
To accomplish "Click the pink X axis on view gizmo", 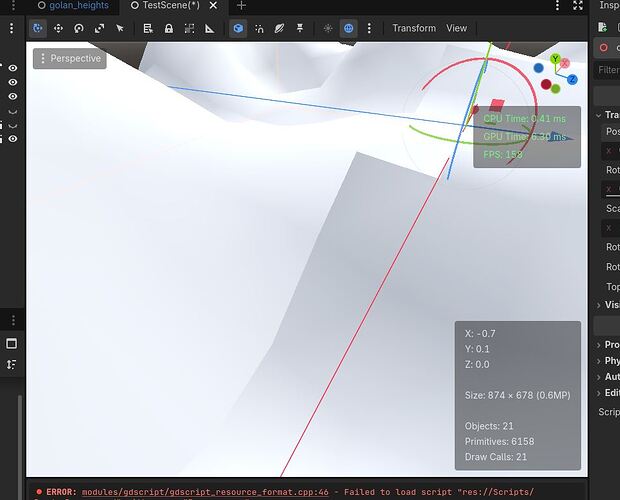I will coord(565,63).
